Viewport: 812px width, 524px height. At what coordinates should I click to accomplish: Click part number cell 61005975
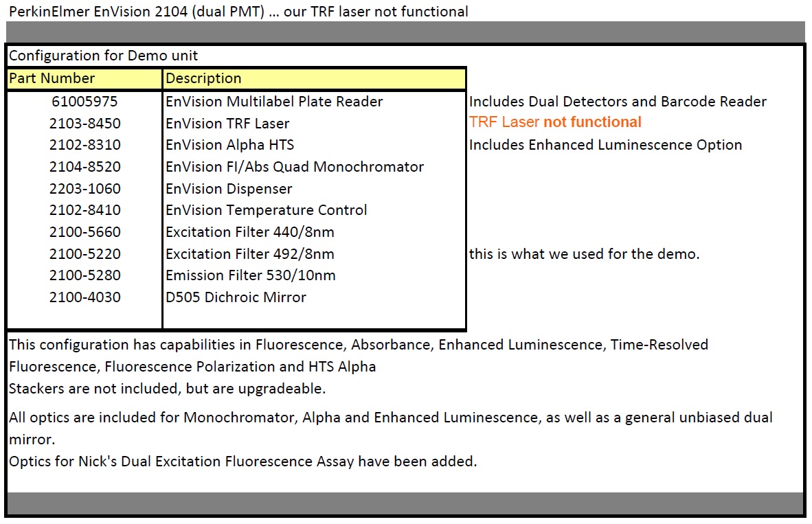click(x=84, y=102)
